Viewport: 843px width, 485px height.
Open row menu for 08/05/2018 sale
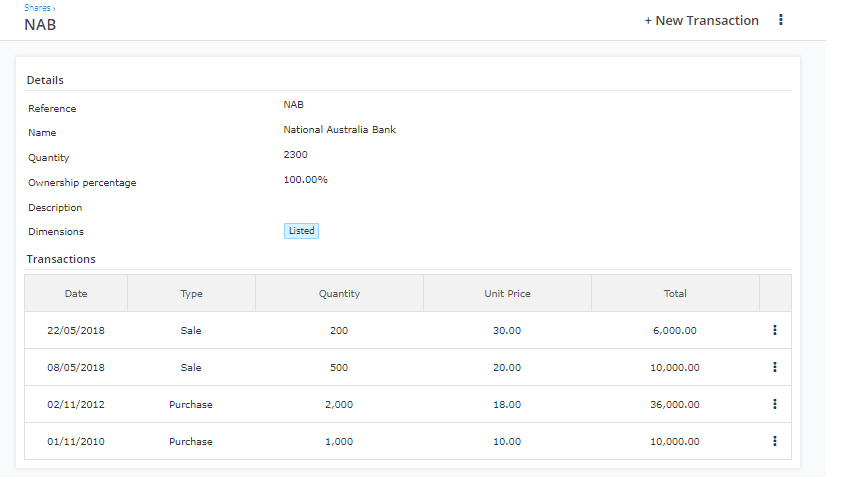775,367
